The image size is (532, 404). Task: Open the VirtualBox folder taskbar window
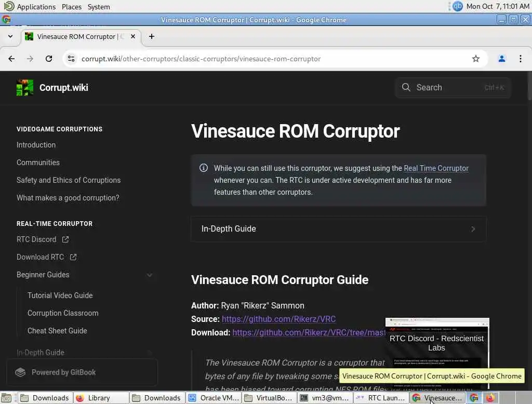click(x=270, y=398)
